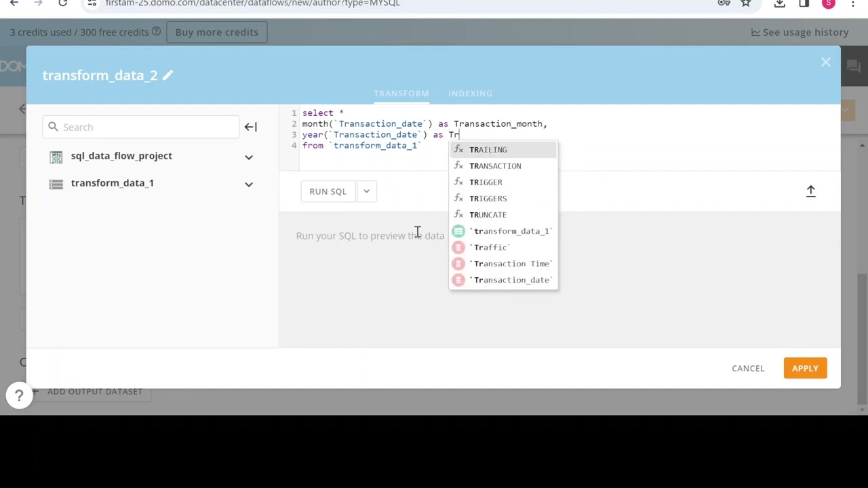The width and height of the screenshot is (868, 488).
Task: Choose `Transaction_date` column suggestion
Action: [503, 280]
